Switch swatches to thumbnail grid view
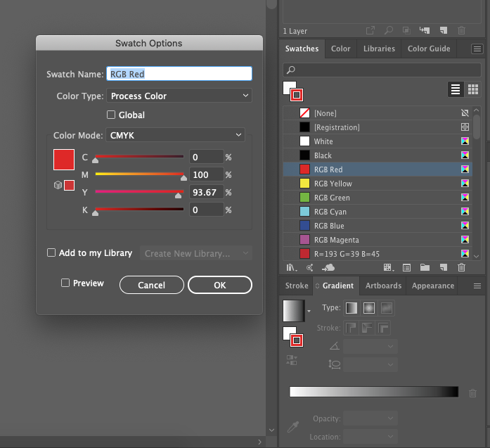Image resolution: width=490 pixels, height=448 pixels. coord(473,90)
